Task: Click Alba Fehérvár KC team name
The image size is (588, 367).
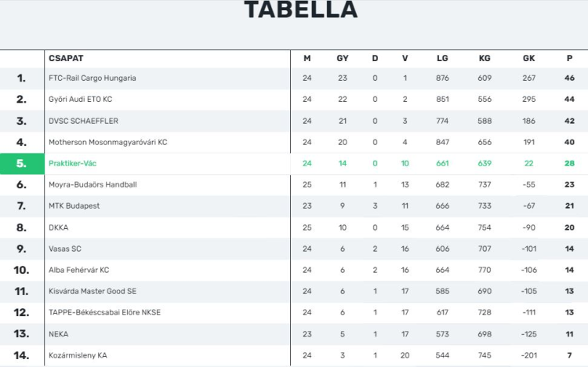Action: pyautogui.click(x=78, y=270)
